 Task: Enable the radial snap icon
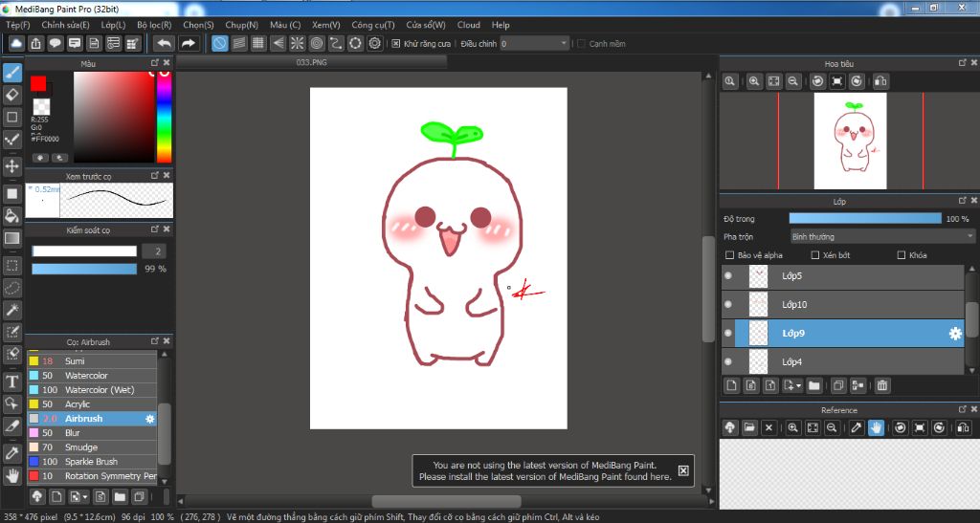(x=297, y=43)
